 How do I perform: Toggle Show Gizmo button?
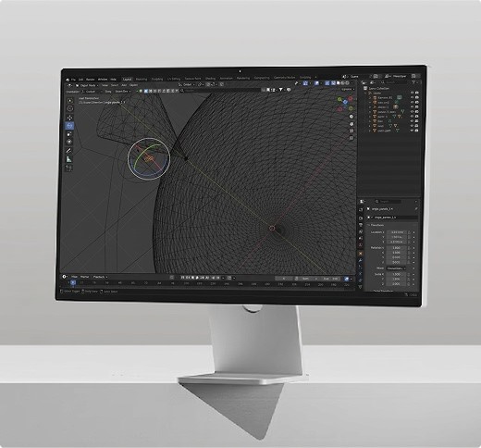(x=305, y=83)
